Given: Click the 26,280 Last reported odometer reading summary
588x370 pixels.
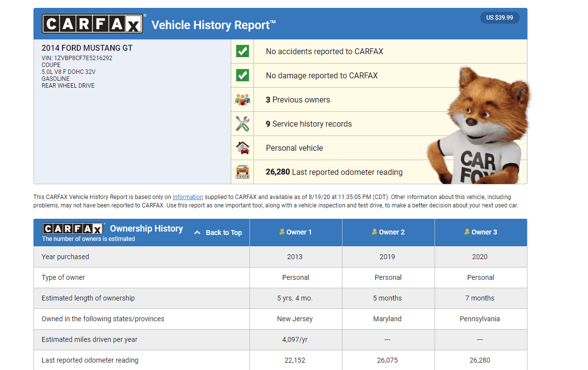Looking at the screenshot, I should coord(334,172).
